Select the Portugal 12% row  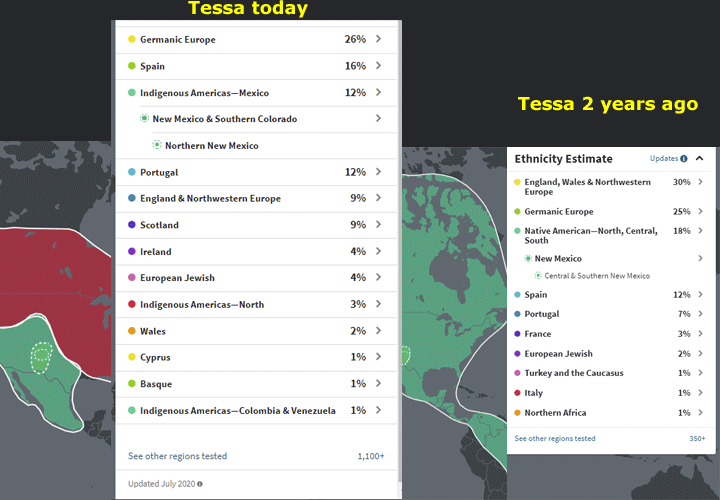pyautogui.click(x=256, y=172)
